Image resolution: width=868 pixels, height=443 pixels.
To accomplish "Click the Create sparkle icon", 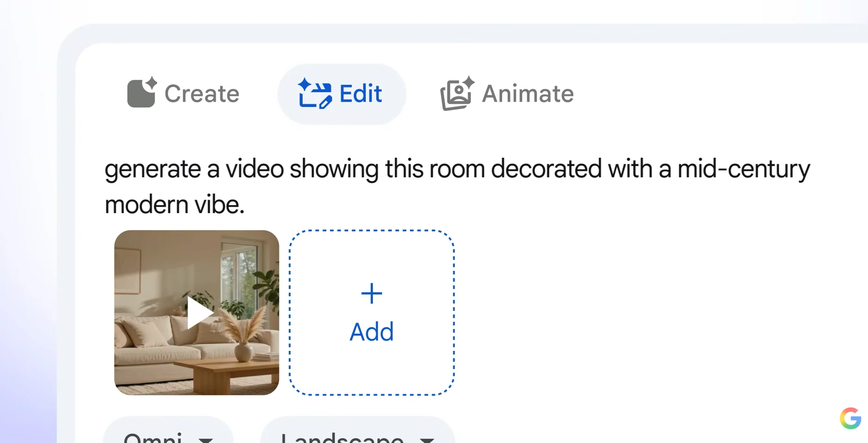I will point(142,92).
